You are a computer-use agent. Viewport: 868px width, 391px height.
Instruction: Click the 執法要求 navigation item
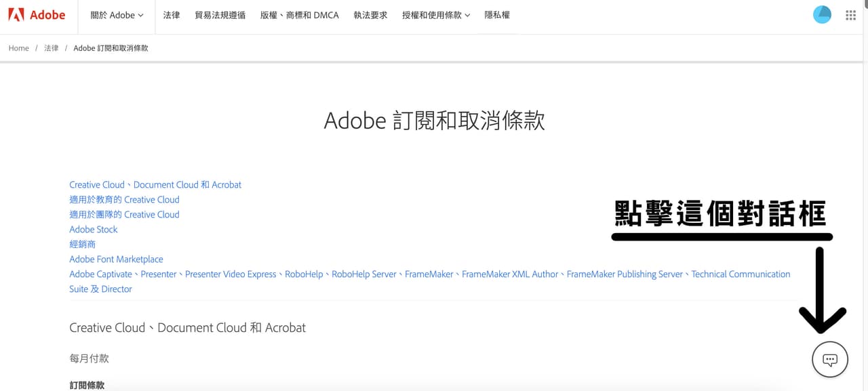(370, 15)
